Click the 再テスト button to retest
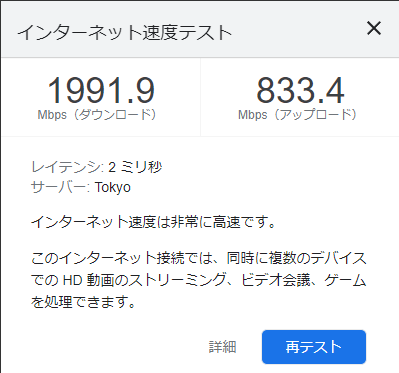This screenshot has height=373, width=399. tap(314, 347)
